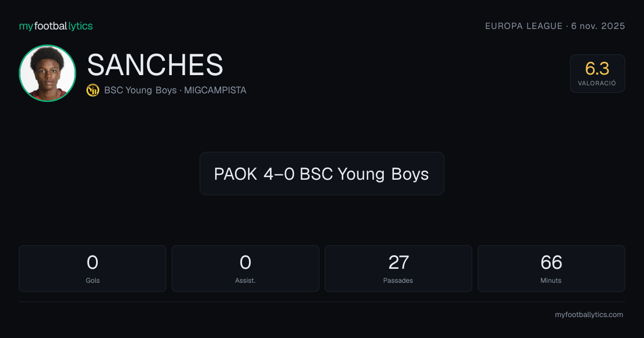The height and width of the screenshot is (338, 644).
Task: Click the BSC Young Boys club crest icon
Action: (93, 90)
